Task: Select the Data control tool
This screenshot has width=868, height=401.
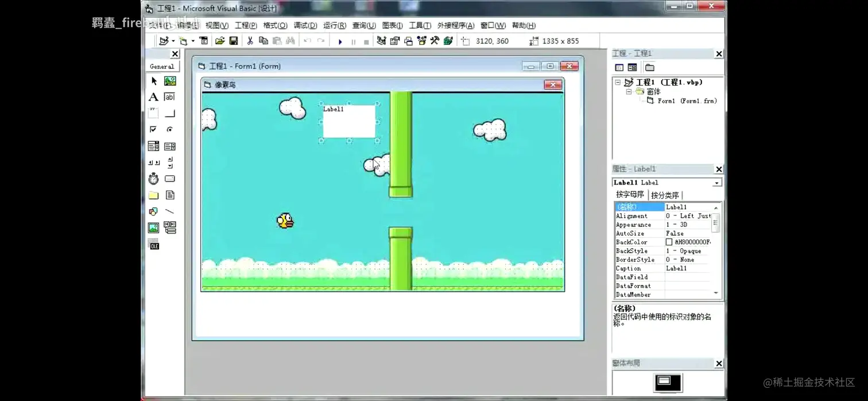Action: coord(170,228)
